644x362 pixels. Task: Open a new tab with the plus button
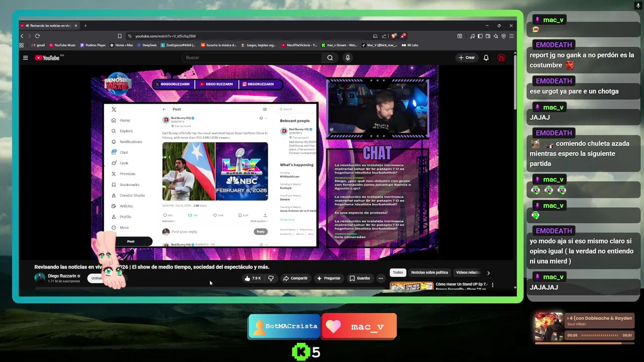point(86,26)
